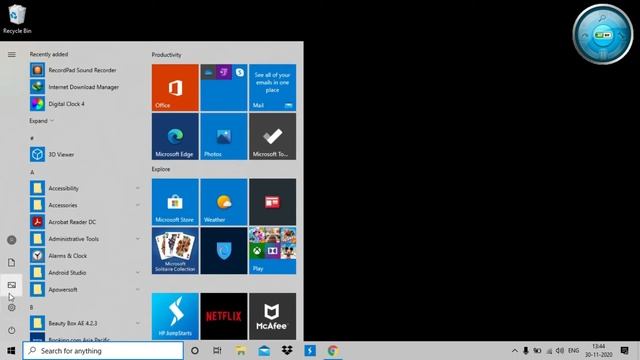The width and height of the screenshot is (640, 360).
Task: Expand the Accessories folder
Action: click(x=84, y=205)
